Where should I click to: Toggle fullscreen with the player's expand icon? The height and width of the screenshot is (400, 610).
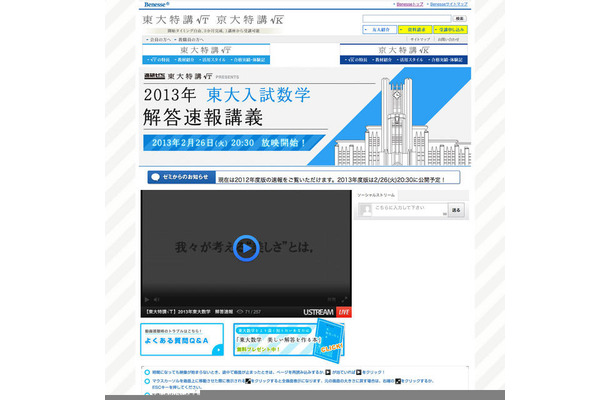344,300
